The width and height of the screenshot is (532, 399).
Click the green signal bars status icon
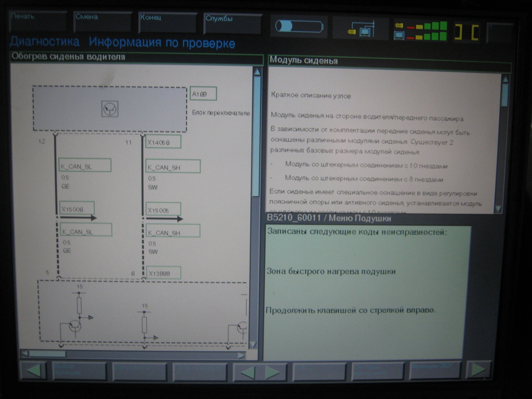(420, 31)
